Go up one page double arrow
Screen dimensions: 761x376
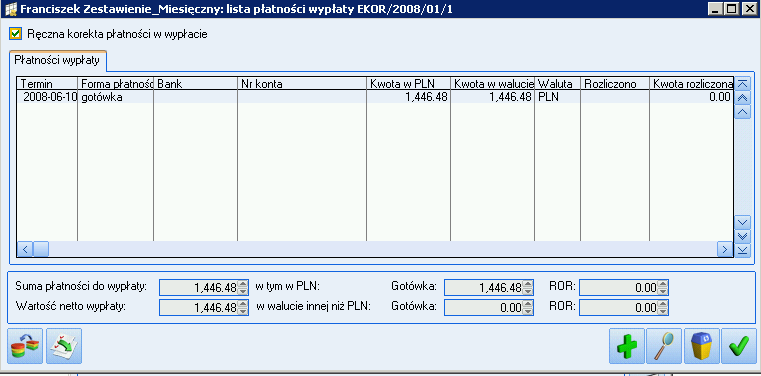point(743,98)
